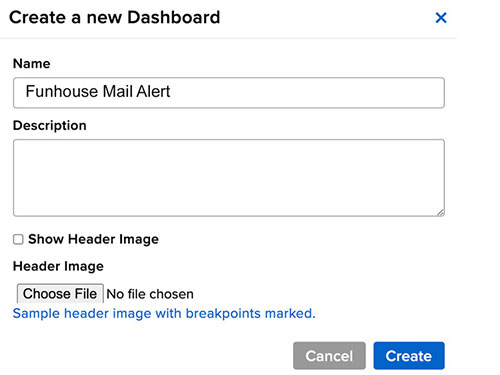This screenshot has width=500, height=375.
Task: Click the Create a new Dashboard title
Action: click(115, 17)
